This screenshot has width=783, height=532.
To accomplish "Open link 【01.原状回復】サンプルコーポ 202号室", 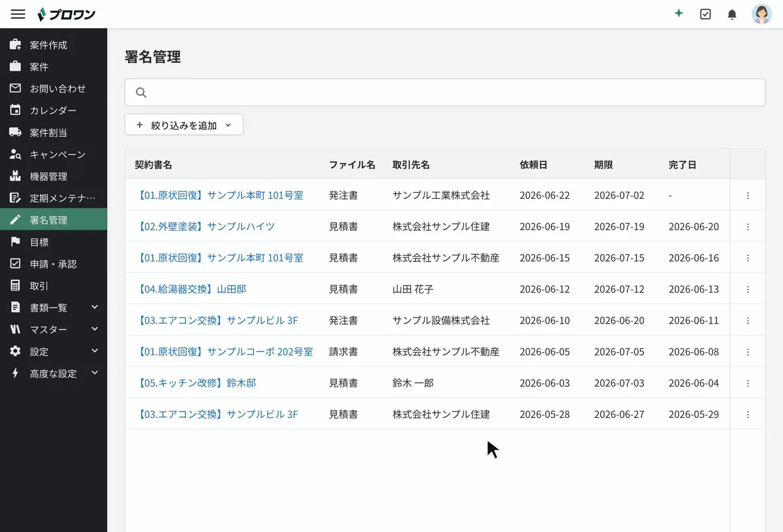I will tap(224, 352).
